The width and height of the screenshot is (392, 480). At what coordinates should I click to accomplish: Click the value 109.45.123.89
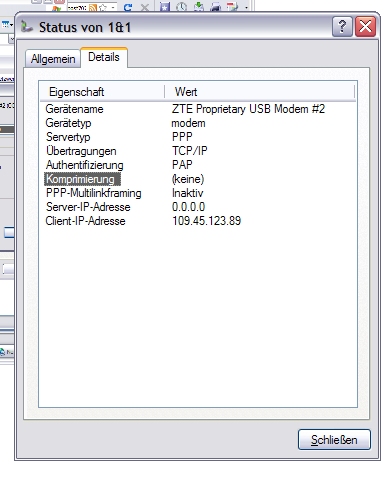(x=206, y=221)
